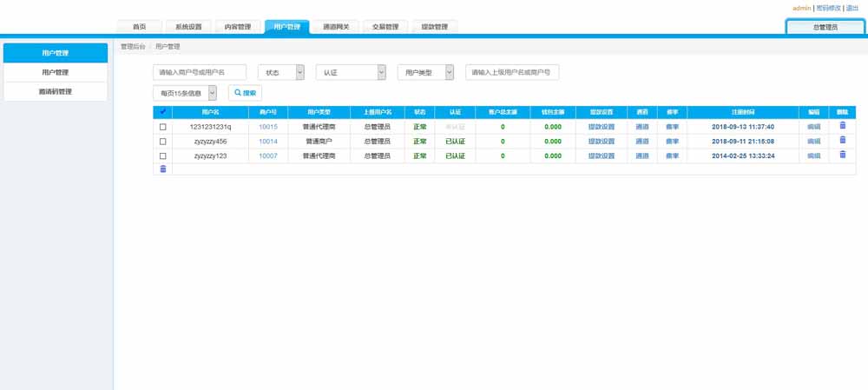868x390 pixels.
Task: Select 邀请码管理 in the left sidebar
Action: [x=56, y=91]
